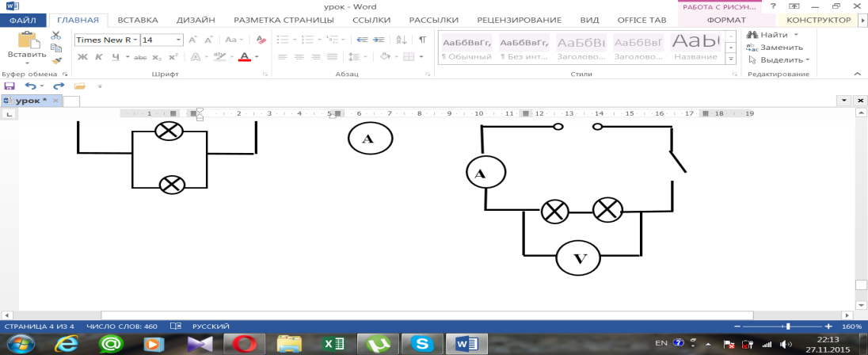Apply subscript x₂ formatting
Screen dimensions: 868x355
(x=158, y=57)
